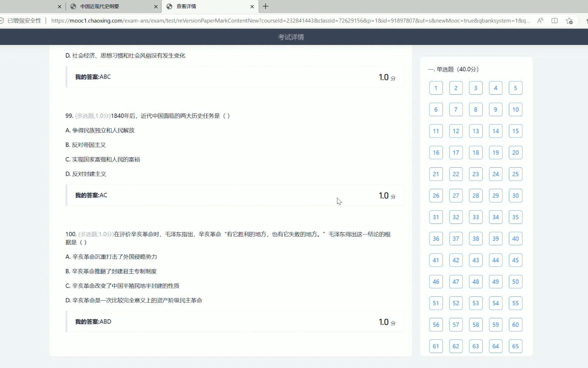Switch to the 中国近现代史纲要 tab
588x368 pixels.
coord(99,6)
